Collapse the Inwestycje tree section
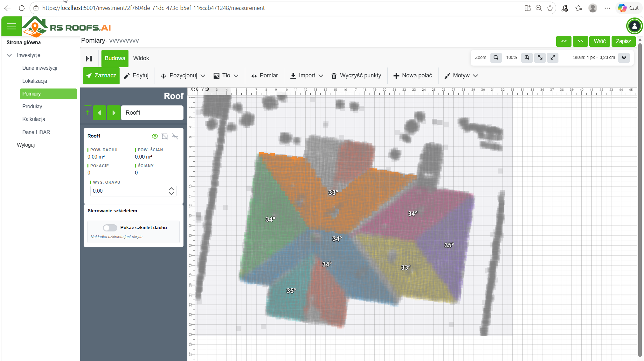Viewport: 644px width, 361px height. point(9,55)
